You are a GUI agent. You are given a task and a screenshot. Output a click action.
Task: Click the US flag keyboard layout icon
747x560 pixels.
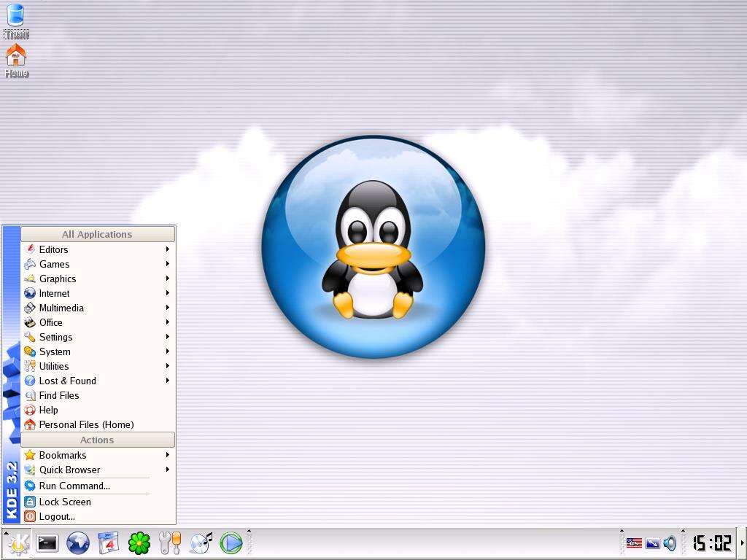pos(634,542)
